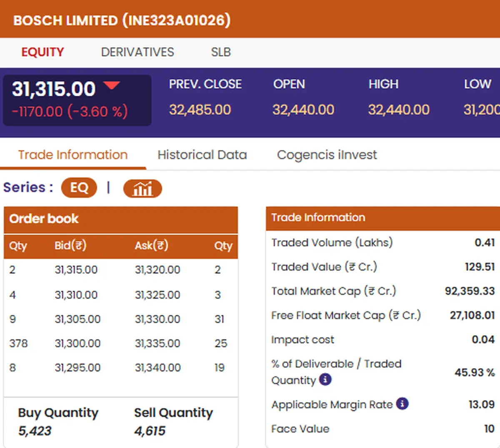Click the Traded Value (₹ Cr.) label

324,266
